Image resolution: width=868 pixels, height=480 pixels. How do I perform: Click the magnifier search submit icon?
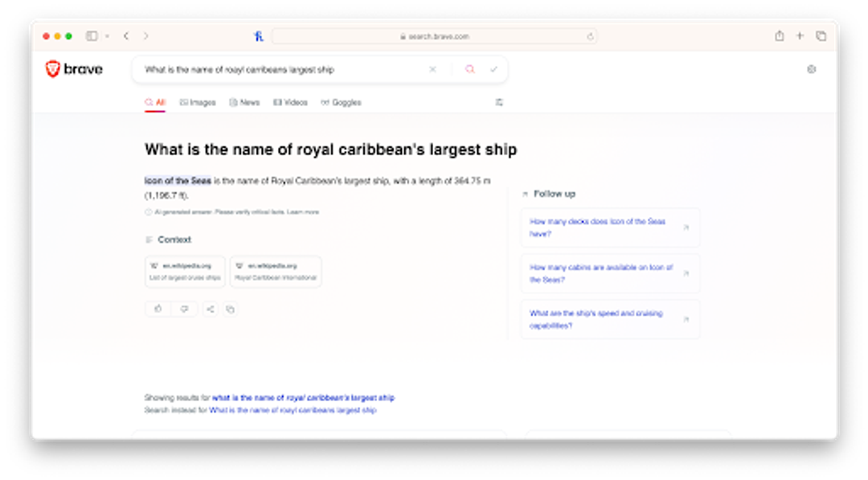[x=469, y=69]
